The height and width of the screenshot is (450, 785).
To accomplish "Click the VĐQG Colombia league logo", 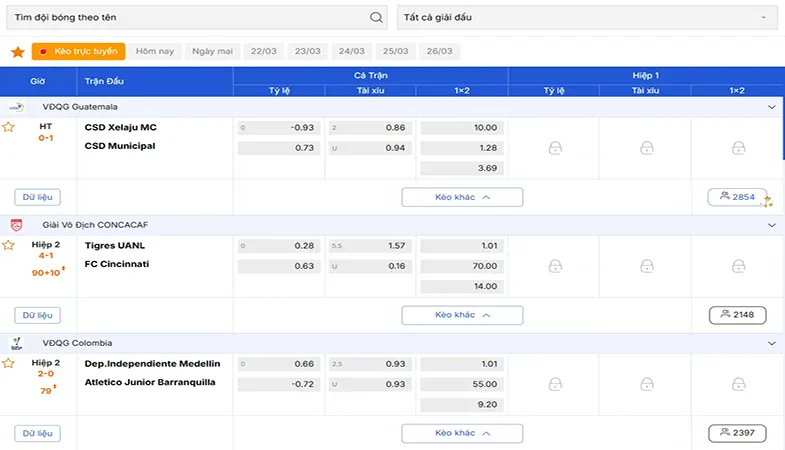I will tap(17, 343).
